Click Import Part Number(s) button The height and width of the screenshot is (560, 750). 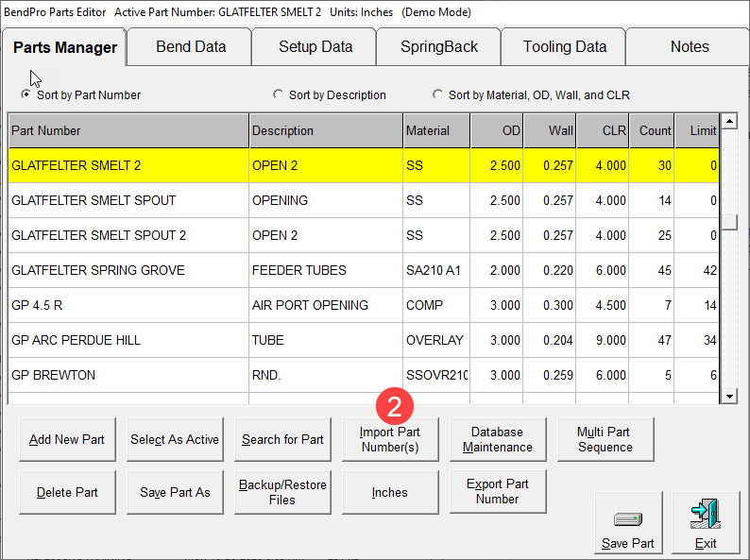click(x=390, y=439)
